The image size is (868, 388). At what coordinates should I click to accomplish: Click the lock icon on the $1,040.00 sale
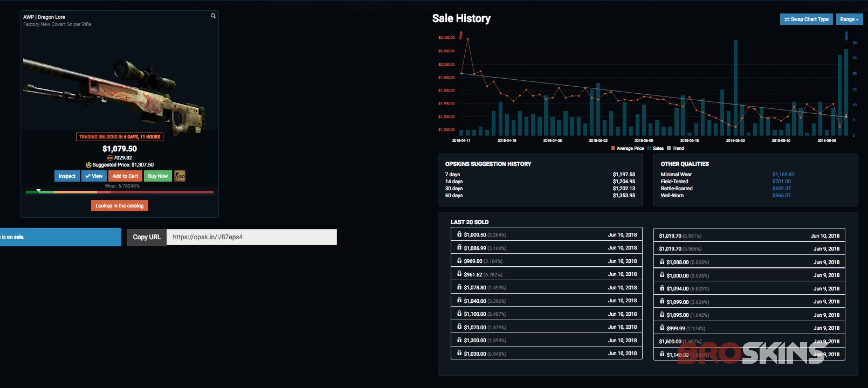click(459, 301)
